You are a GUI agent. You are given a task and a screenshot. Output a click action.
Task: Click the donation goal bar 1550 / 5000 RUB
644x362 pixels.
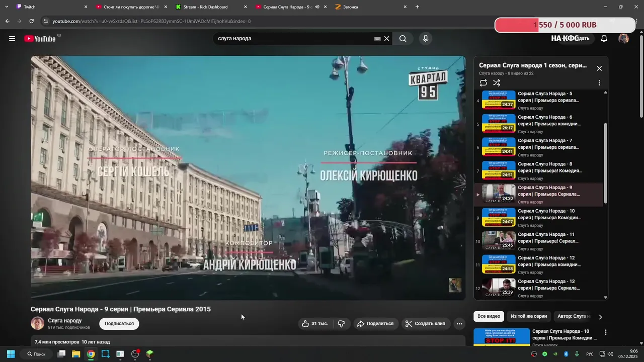[565, 25]
